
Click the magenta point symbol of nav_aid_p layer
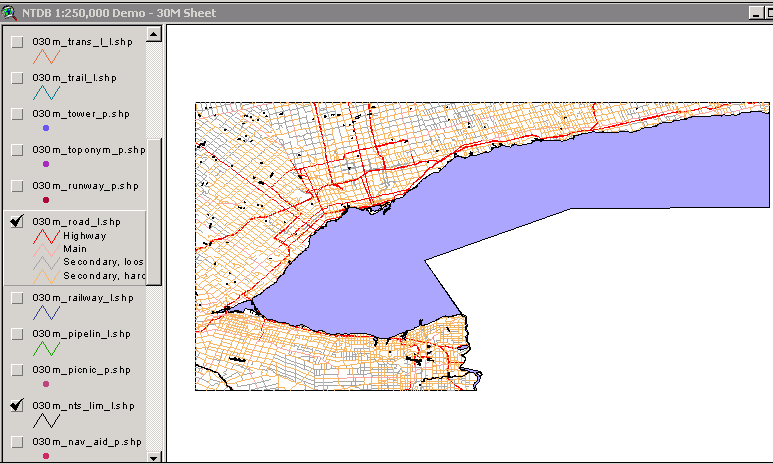[46, 456]
